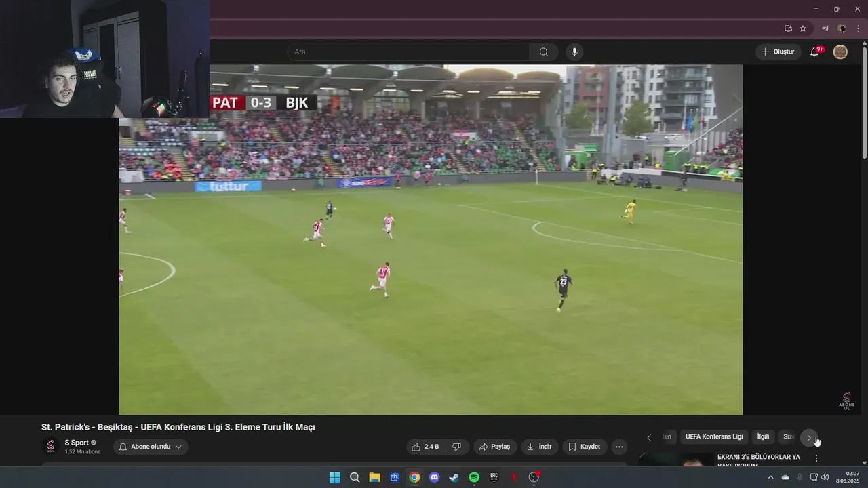Click the video title St. Patrick's - Beşiktaş
Screen dimensions: 868x488
click(178, 427)
